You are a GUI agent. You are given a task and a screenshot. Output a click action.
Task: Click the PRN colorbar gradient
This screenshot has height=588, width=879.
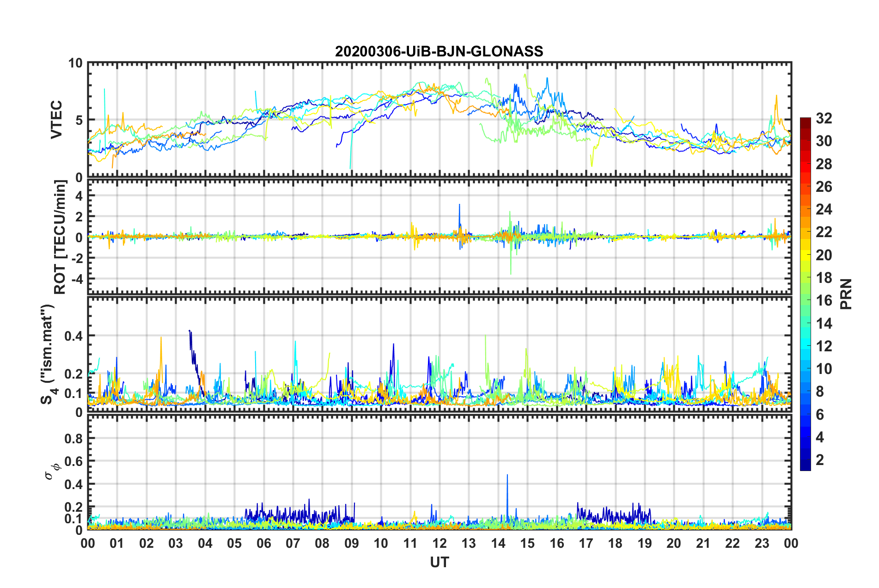pyautogui.click(x=805, y=294)
